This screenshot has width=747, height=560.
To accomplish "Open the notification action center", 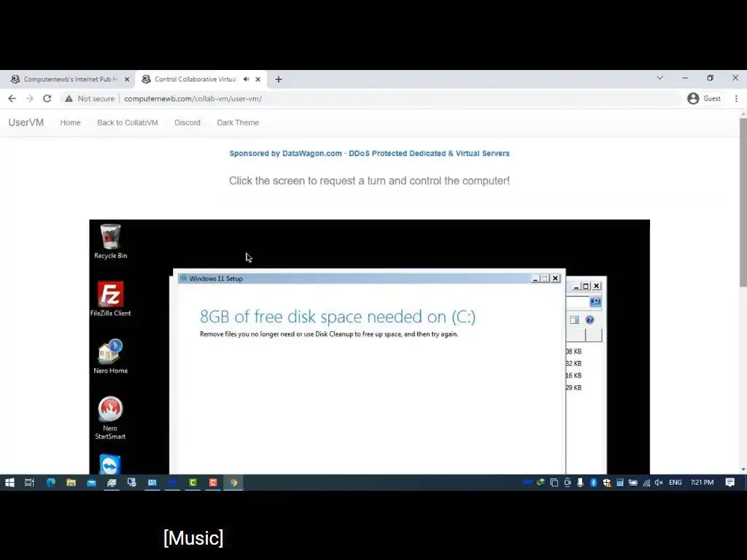I will [x=729, y=483].
